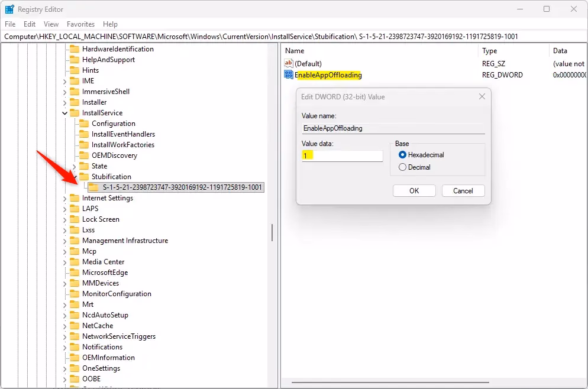Click OK in the Edit DWORD dialog
This screenshot has height=389, width=588.
click(x=414, y=190)
